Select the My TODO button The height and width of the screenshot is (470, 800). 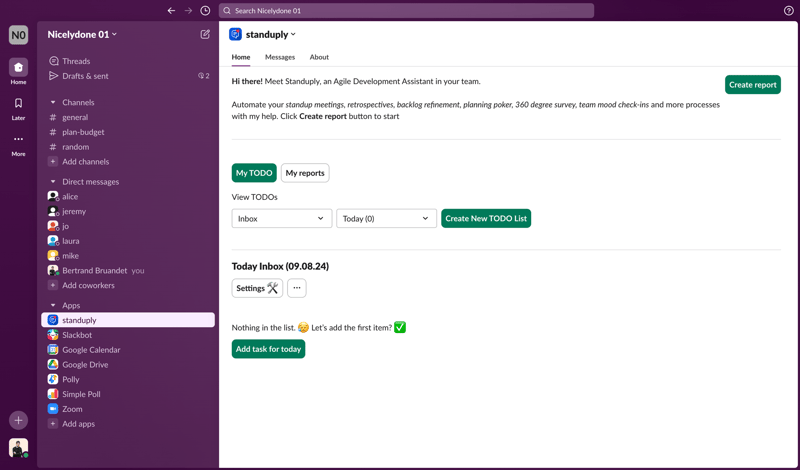click(x=254, y=173)
